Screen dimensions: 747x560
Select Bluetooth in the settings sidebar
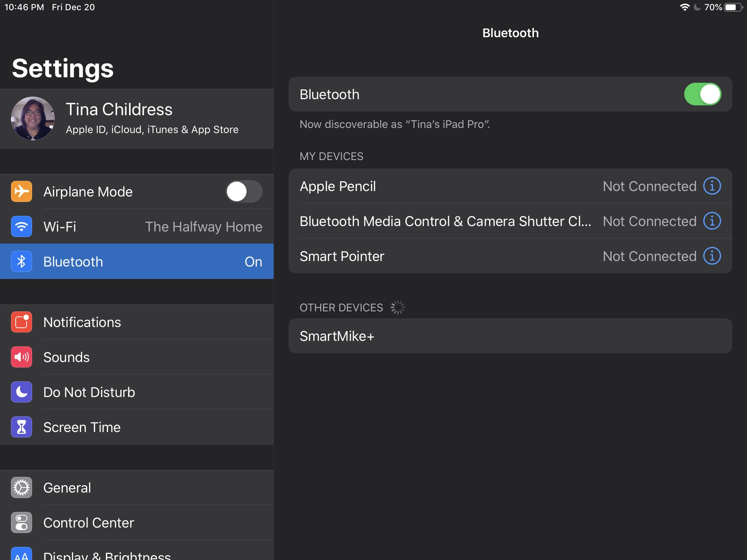[x=137, y=261]
